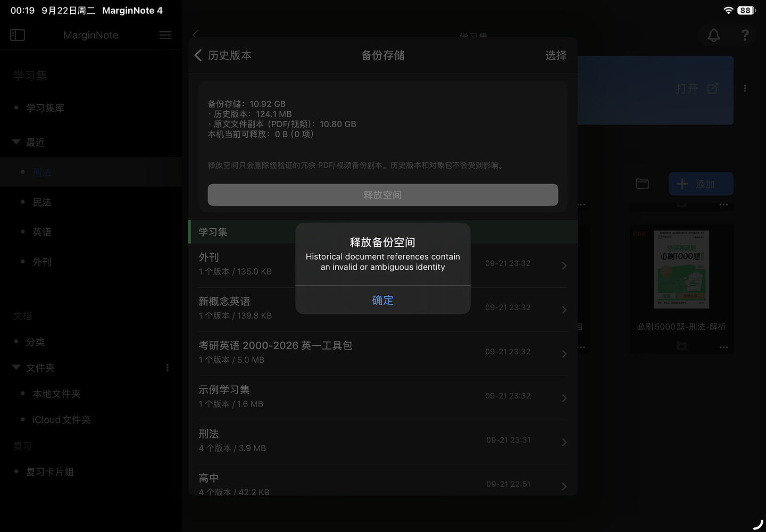The width and height of the screenshot is (766, 532).
Task: Go back to 历史版本
Action: point(223,55)
